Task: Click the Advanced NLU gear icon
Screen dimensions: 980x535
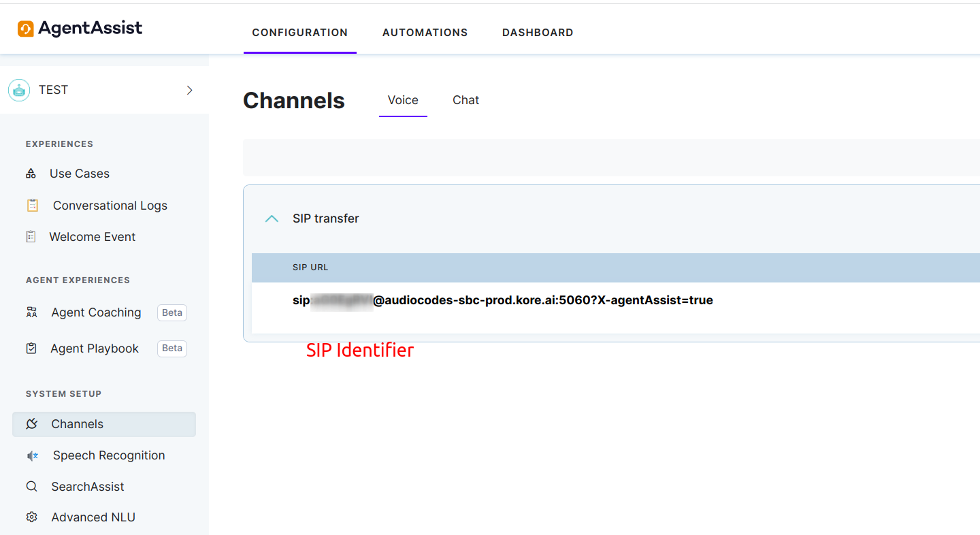Action: [x=31, y=517]
